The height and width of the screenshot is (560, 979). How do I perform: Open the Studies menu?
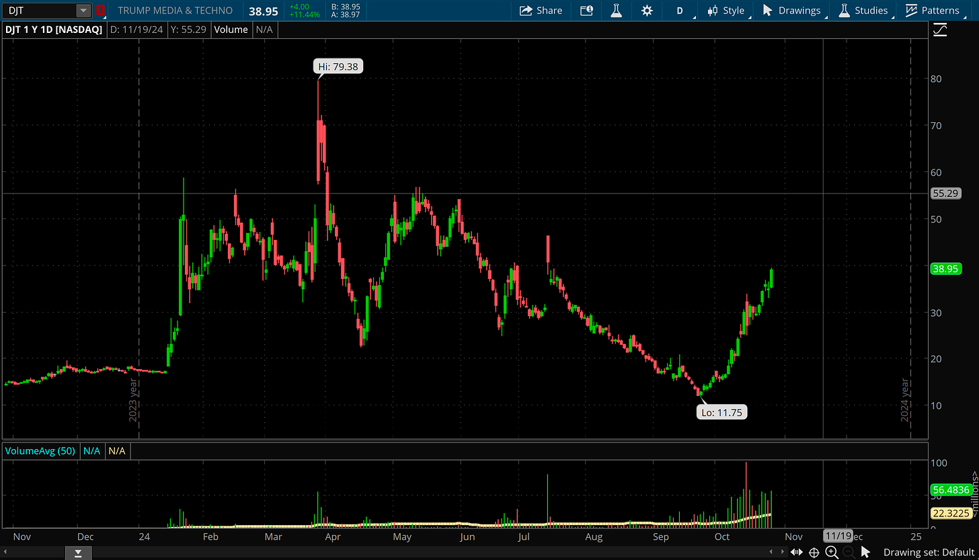(x=863, y=11)
